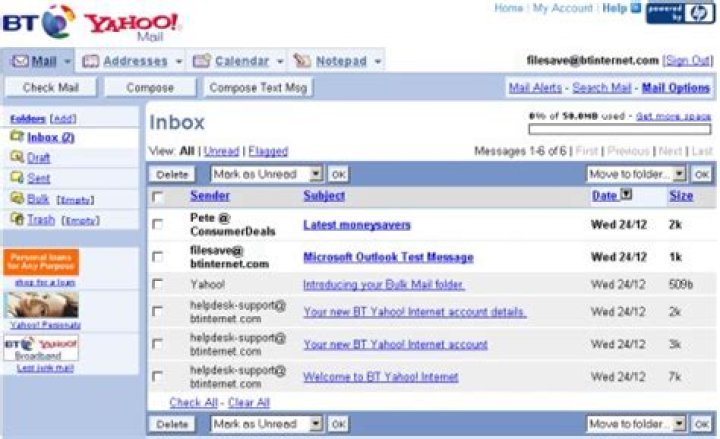Open top Mark as Unread dropdown
The image size is (720, 439).
tap(267, 174)
